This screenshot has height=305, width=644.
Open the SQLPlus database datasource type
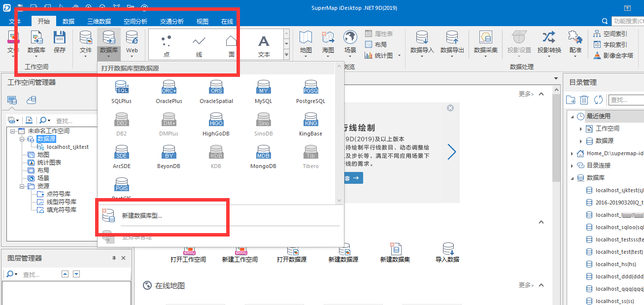(x=121, y=92)
